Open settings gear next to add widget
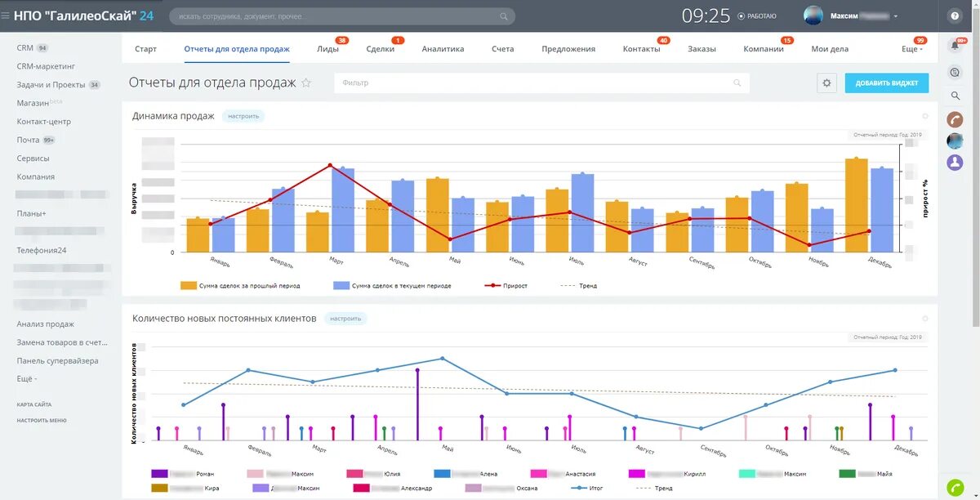Screen dimensions: 980x500 point(826,83)
